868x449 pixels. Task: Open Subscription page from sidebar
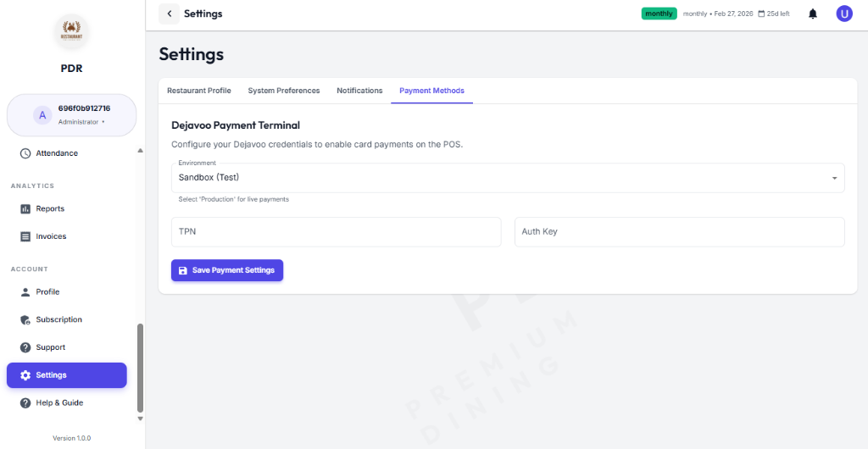coord(67,319)
